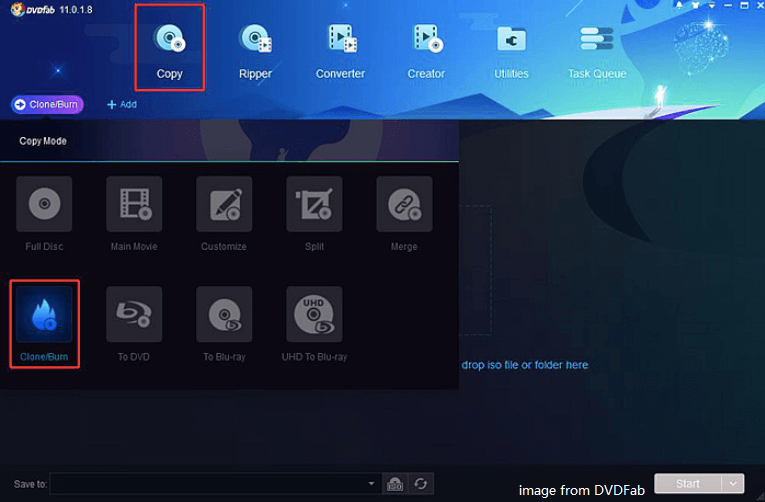The height and width of the screenshot is (502, 765).
Task: Open the Utilities module
Action: click(x=511, y=51)
